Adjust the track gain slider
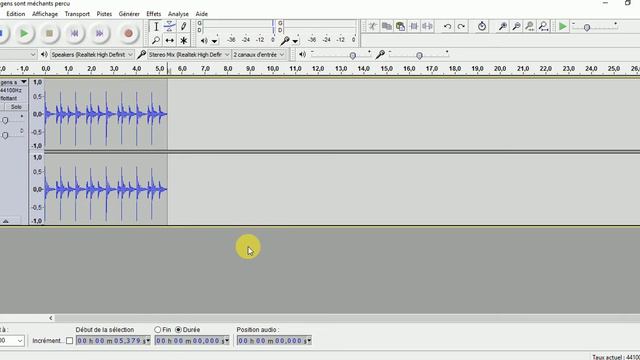This screenshot has height=360, width=640. click(5, 120)
